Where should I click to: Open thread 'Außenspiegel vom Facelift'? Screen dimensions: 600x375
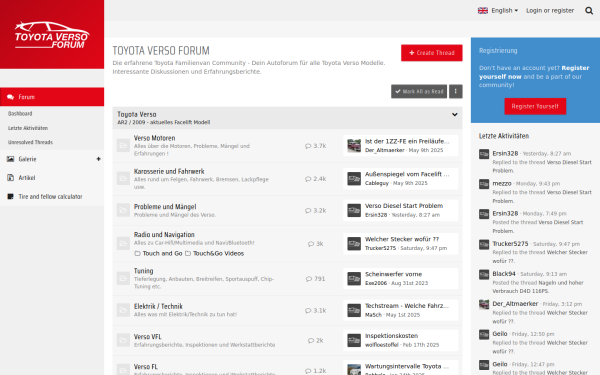tap(407, 174)
